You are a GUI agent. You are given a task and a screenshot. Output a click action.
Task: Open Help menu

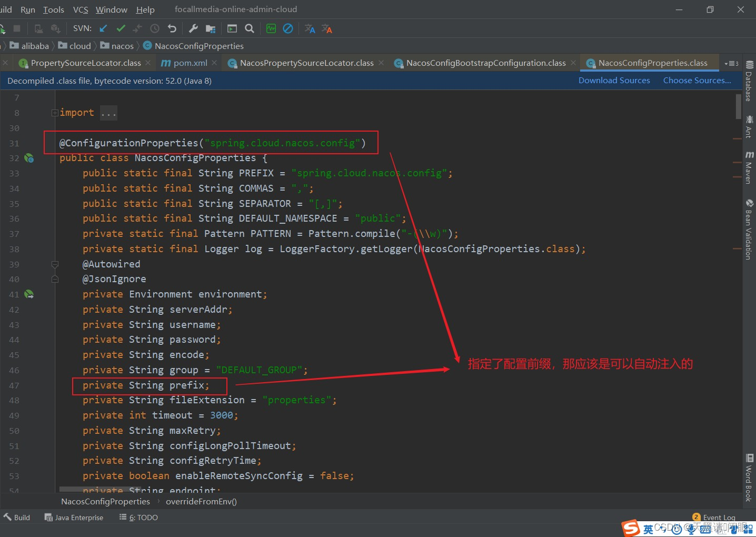tap(145, 9)
